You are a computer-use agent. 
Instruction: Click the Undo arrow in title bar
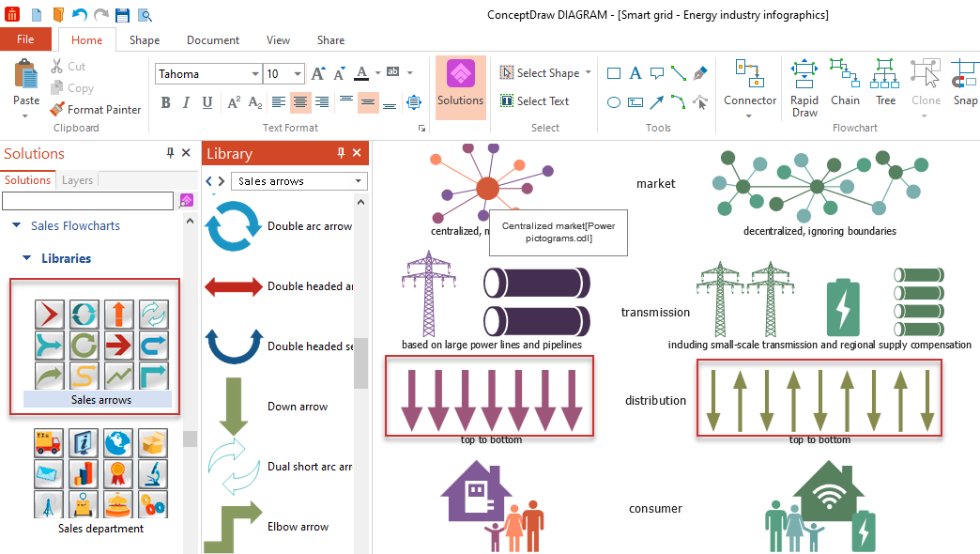click(x=80, y=14)
